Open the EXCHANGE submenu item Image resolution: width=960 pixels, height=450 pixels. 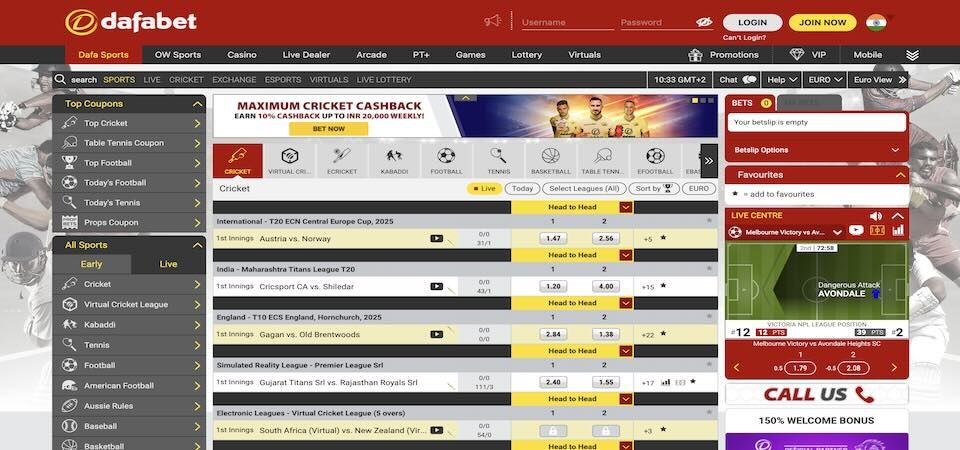(x=234, y=80)
